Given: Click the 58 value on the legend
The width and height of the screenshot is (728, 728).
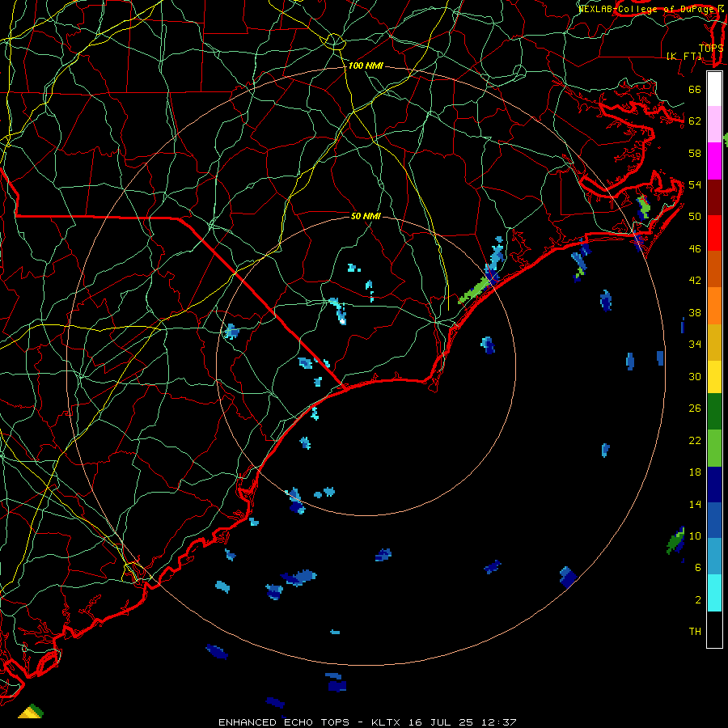Looking at the screenshot, I should click(x=695, y=153).
